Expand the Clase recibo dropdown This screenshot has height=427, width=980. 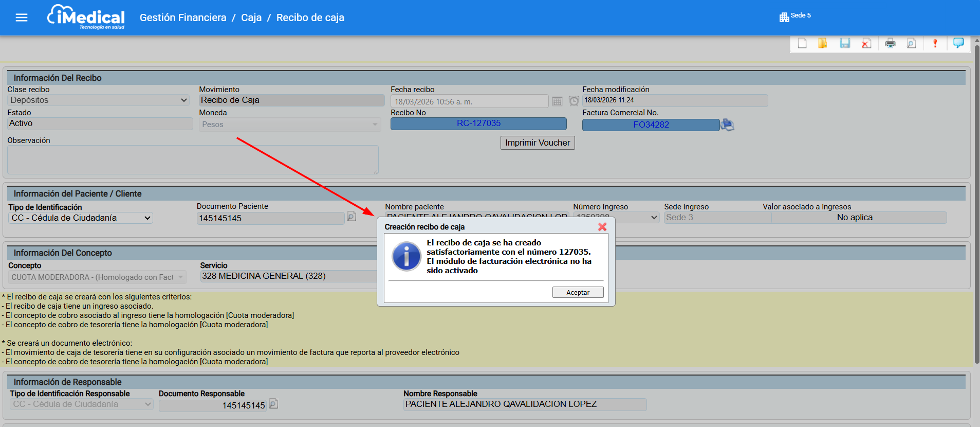[99, 100]
